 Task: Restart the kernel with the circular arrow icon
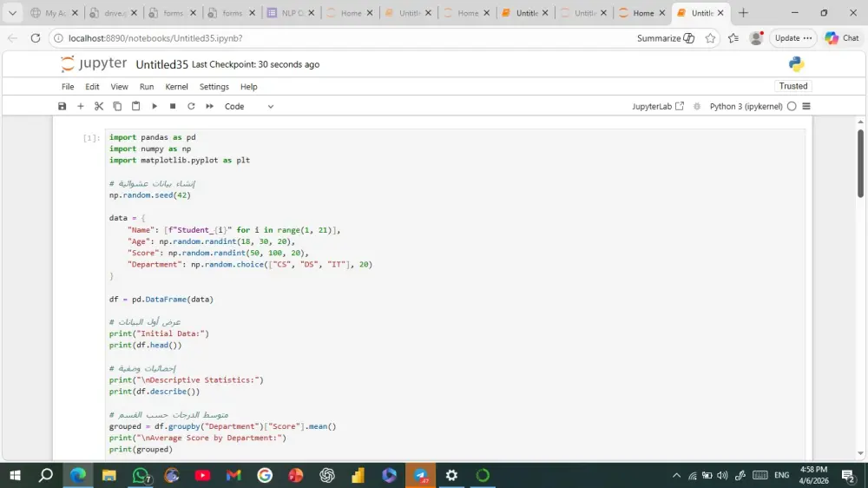(x=191, y=106)
